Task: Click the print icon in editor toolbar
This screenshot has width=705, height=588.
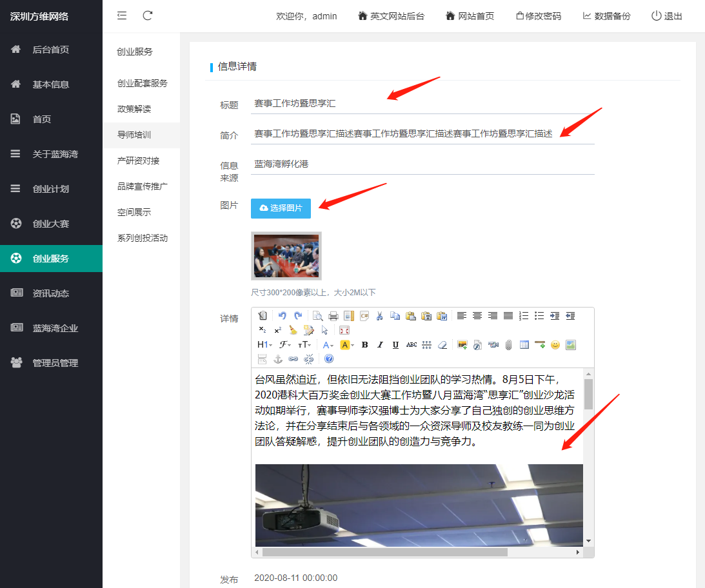Action: (333, 316)
